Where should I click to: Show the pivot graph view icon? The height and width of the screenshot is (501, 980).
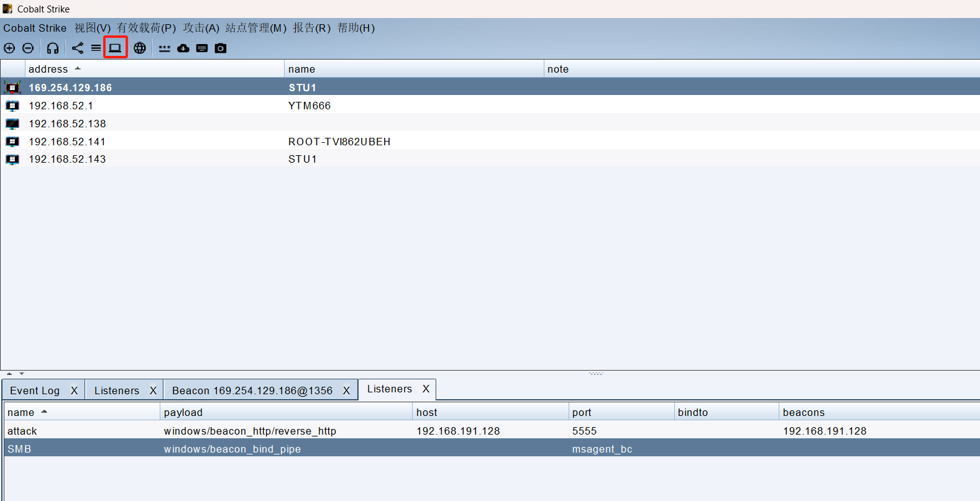click(78, 48)
